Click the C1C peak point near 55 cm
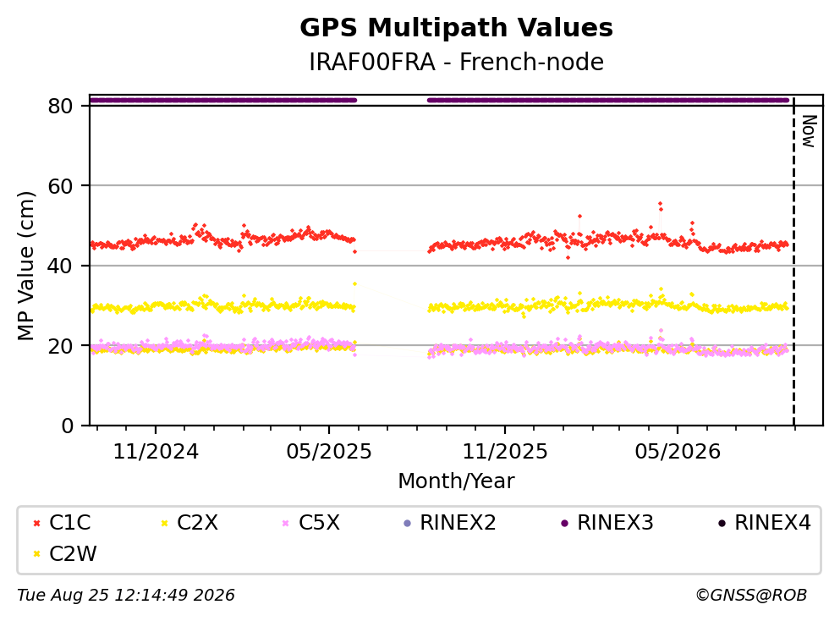The height and width of the screenshot is (621, 840). pyautogui.click(x=660, y=204)
